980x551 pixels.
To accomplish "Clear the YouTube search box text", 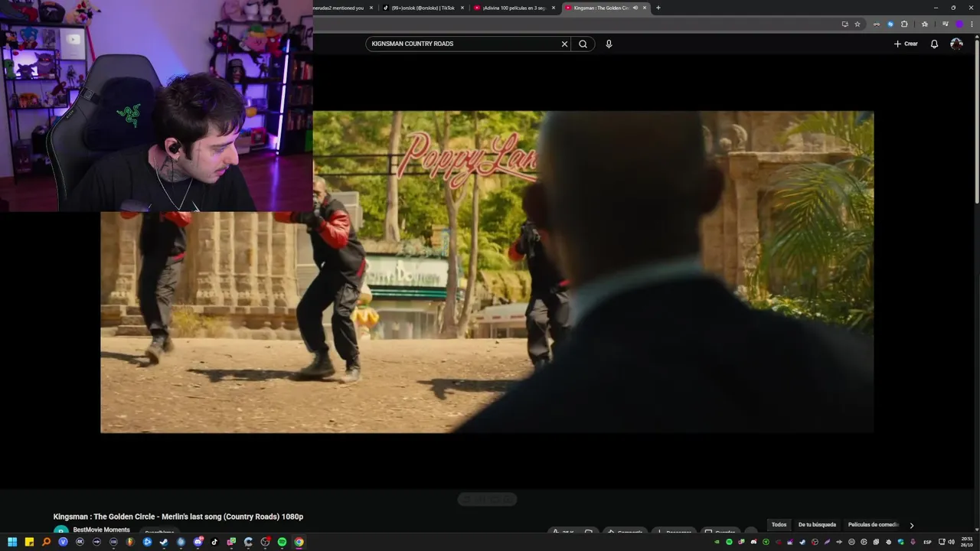I will coord(565,44).
